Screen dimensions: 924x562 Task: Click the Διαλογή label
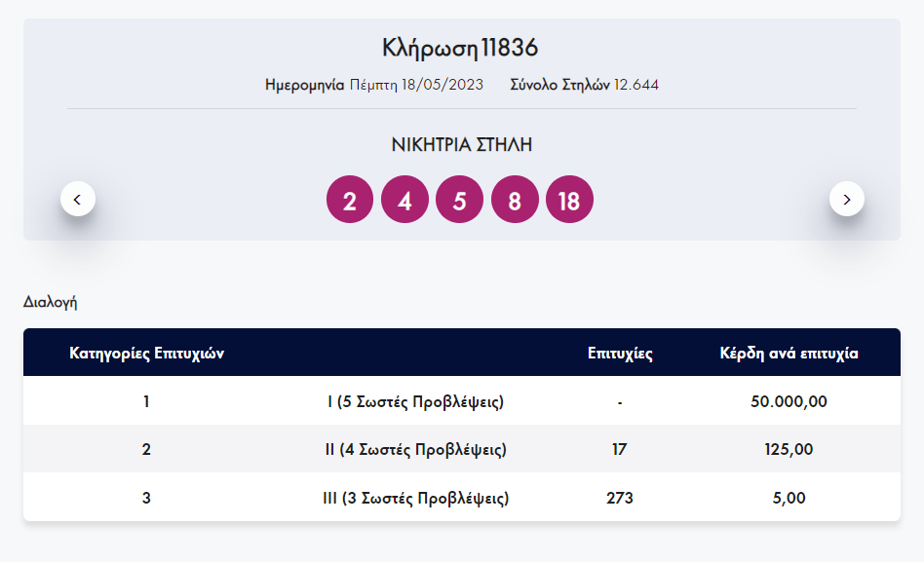pyautogui.click(x=50, y=302)
